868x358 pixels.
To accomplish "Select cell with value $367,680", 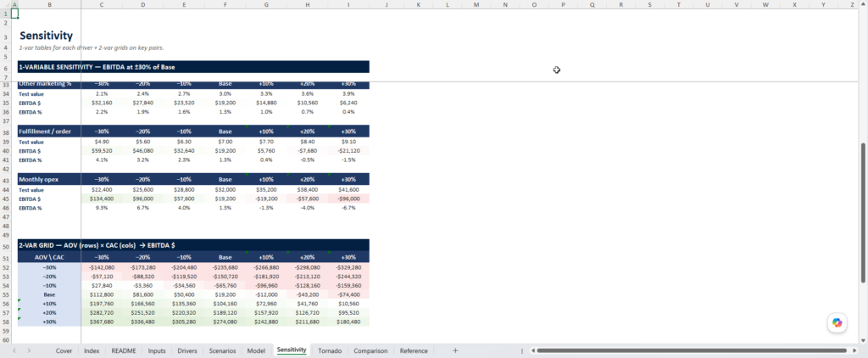I will point(102,322).
